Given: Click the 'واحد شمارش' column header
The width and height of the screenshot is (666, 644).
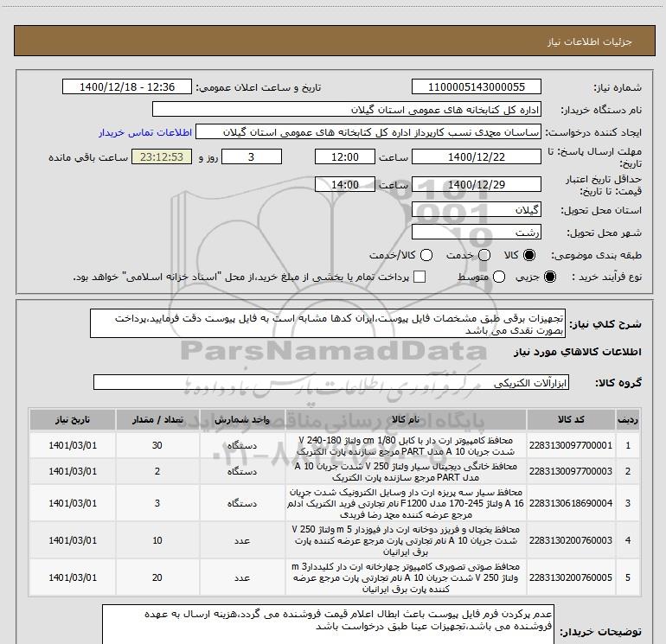Looking at the screenshot, I should click(x=242, y=420).
